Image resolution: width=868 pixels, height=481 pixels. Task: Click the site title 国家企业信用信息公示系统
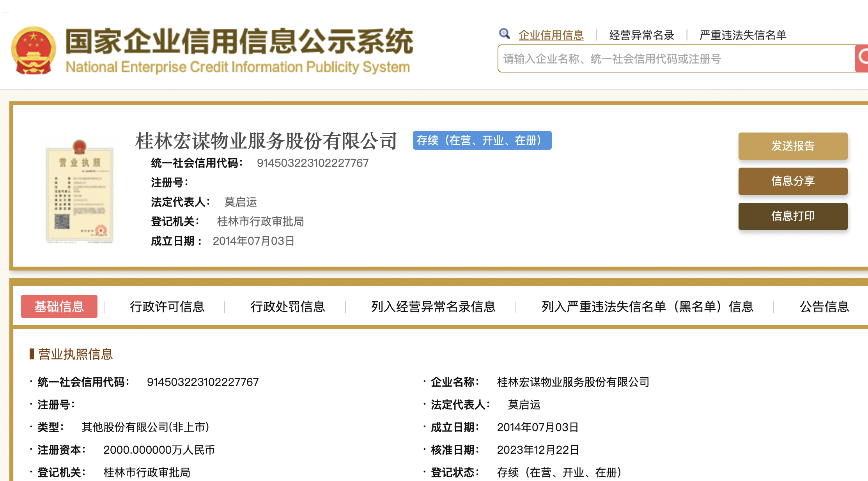tap(239, 41)
